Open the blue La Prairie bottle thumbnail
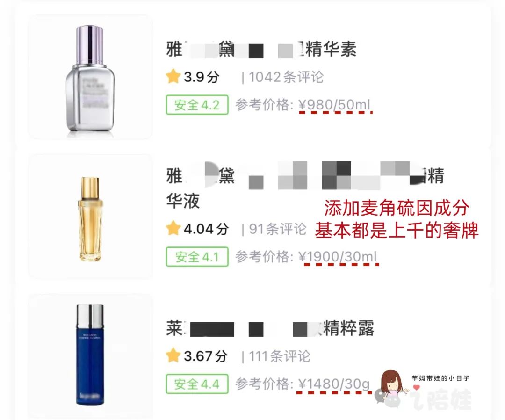Image resolution: width=505 pixels, height=420 pixels. click(x=90, y=355)
